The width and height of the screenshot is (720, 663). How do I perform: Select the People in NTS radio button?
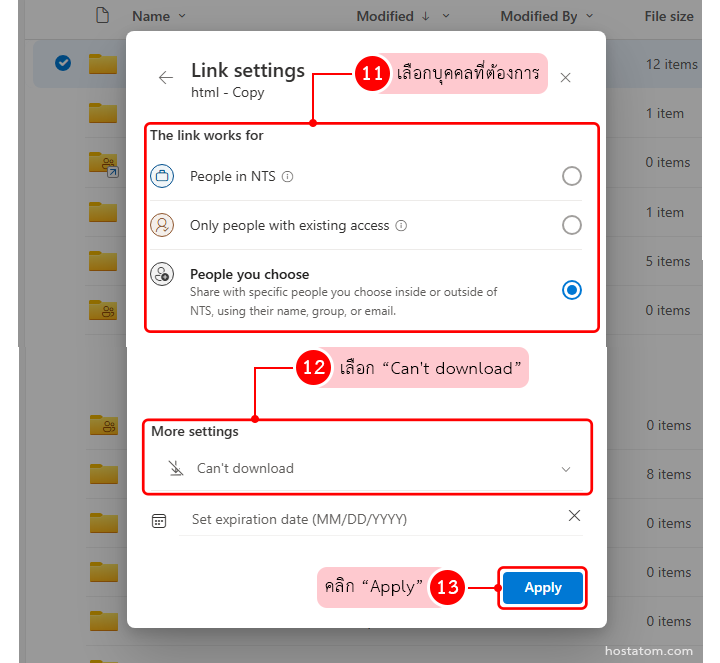coord(571,176)
